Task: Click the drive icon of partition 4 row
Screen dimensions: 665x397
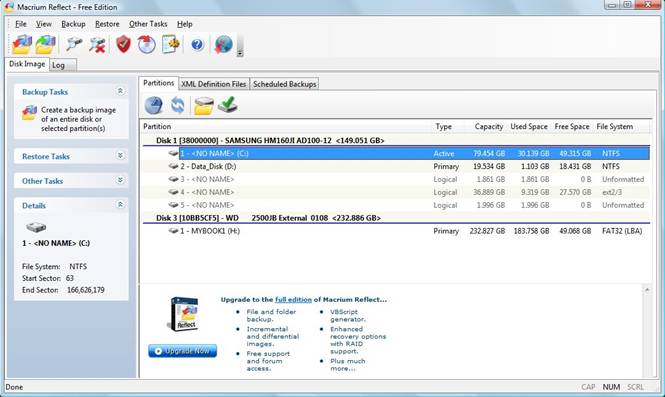Action: tap(173, 192)
